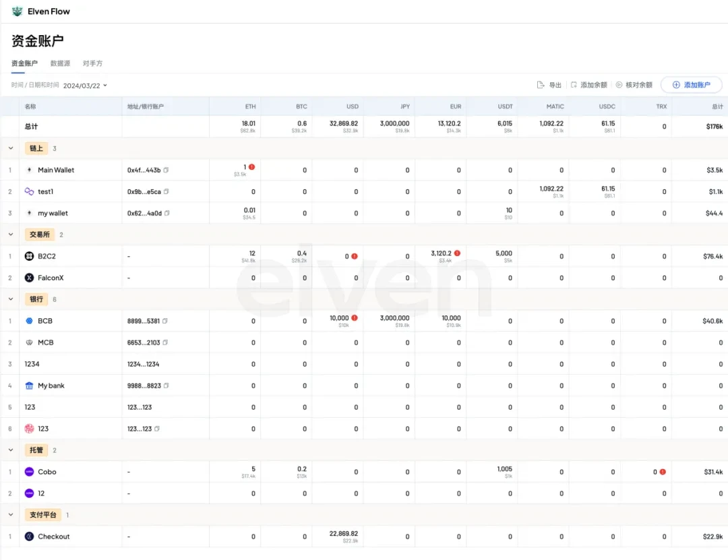Click the Elven Flow logo icon
Image resolution: width=728 pixels, height=560 pixels.
[18, 11]
